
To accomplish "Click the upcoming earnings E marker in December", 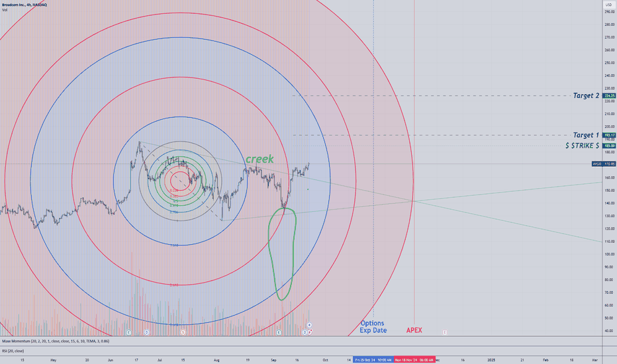I will [x=445, y=332].
